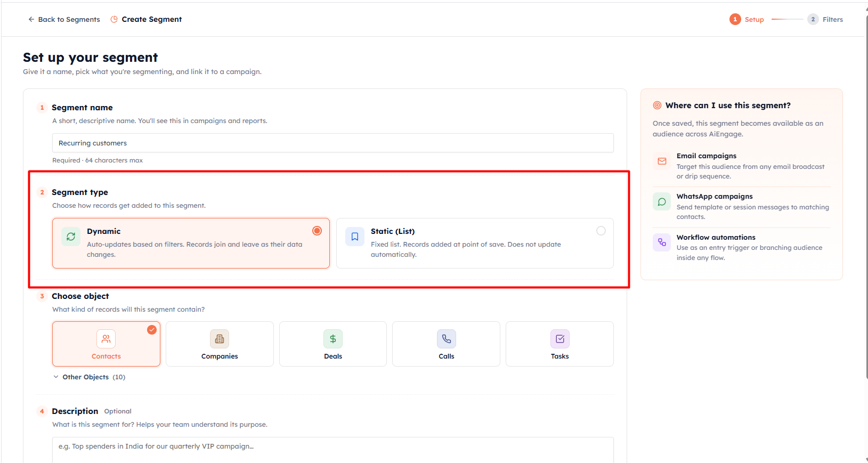Viewport: 868px width, 463px height.
Task: Open the Setup step
Action: (747, 19)
